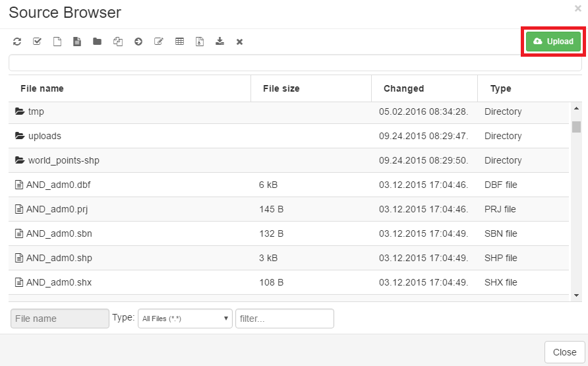
Task: Click the scrollbar up arrow
Action: pyautogui.click(x=576, y=108)
